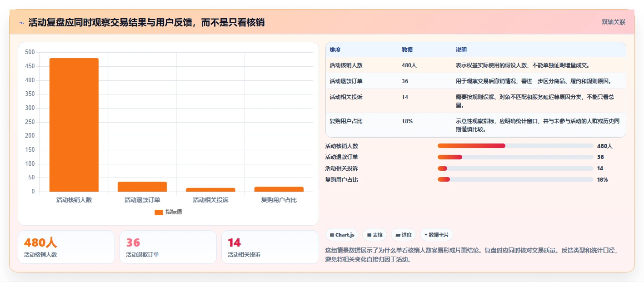The image size is (644, 282).
Task: Click progress row label 活动核销人数
Action: (x=342, y=146)
